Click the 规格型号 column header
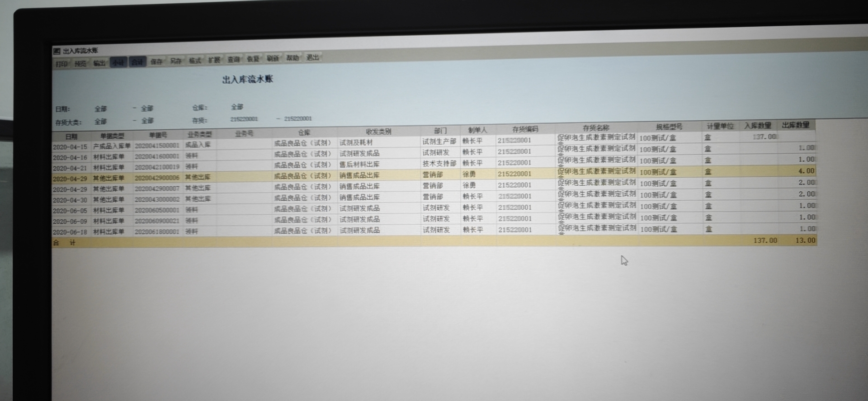The image size is (868, 401). pyautogui.click(x=670, y=127)
